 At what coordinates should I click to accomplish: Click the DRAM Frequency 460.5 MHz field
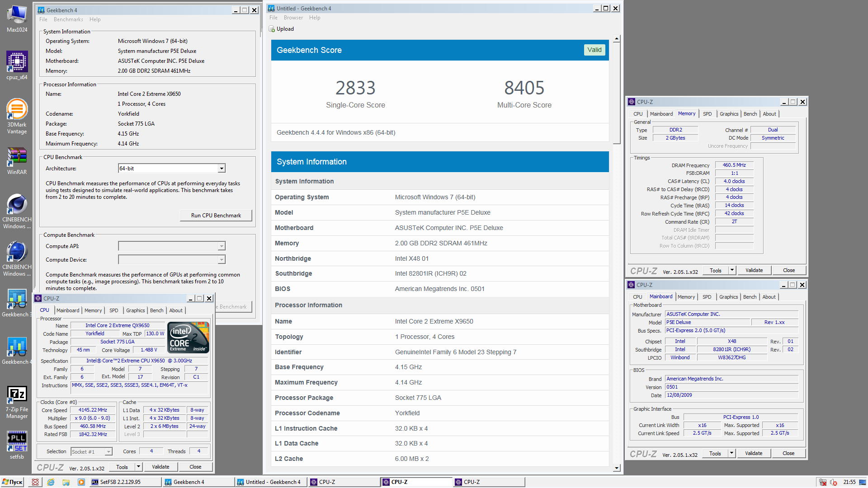pos(734,165)
